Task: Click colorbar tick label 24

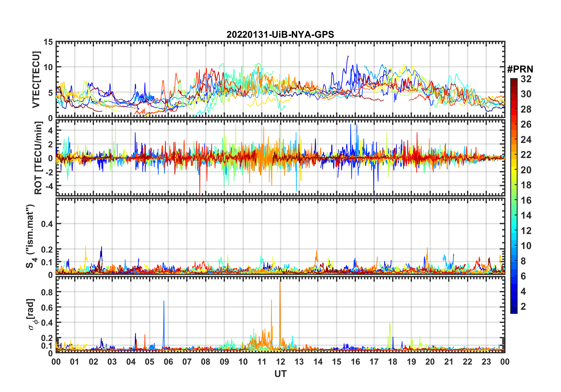Action: 526,139
